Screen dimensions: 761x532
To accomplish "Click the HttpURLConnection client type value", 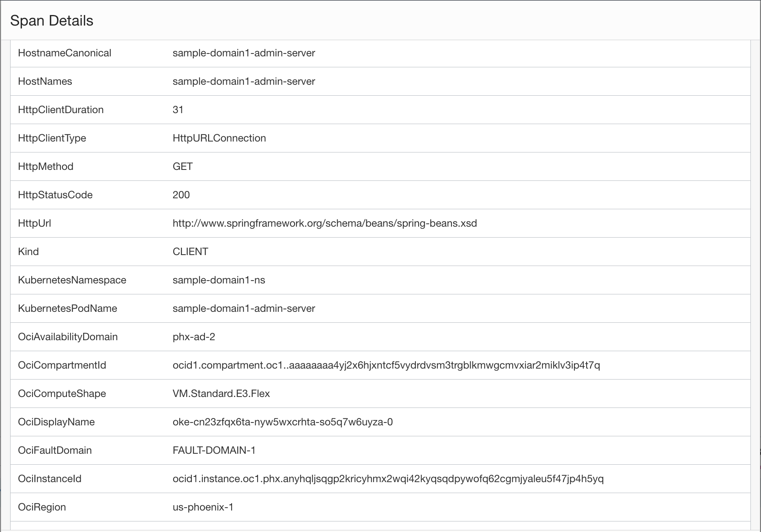I will tap(219, 138).
